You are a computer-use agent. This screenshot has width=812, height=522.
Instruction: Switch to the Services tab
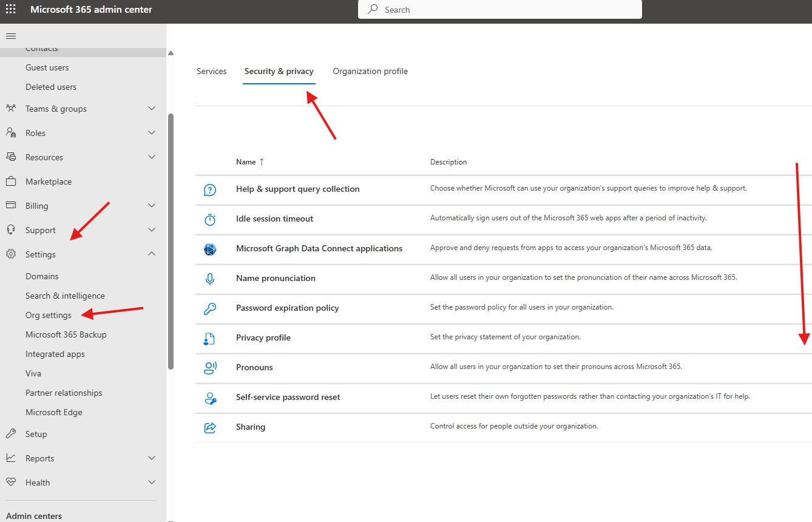(x=211, y=71)
